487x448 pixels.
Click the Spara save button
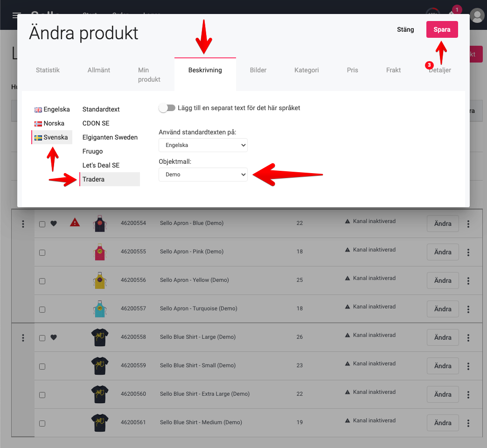(x=442, y=29)
